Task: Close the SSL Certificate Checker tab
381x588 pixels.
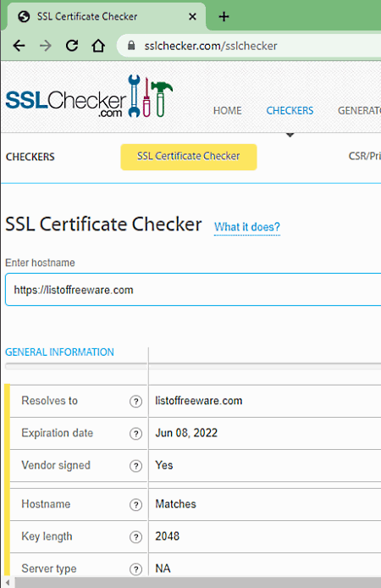Action: 192,16
